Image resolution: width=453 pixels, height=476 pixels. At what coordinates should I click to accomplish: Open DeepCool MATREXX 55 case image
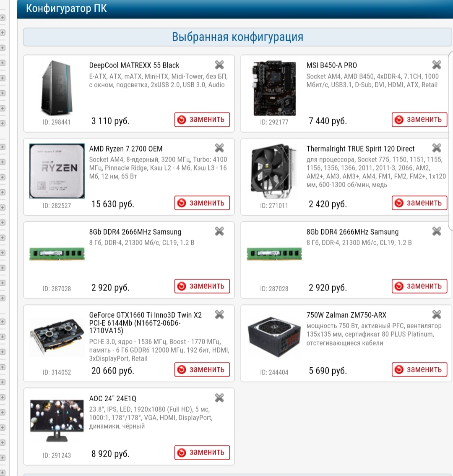tap(57, 87)
